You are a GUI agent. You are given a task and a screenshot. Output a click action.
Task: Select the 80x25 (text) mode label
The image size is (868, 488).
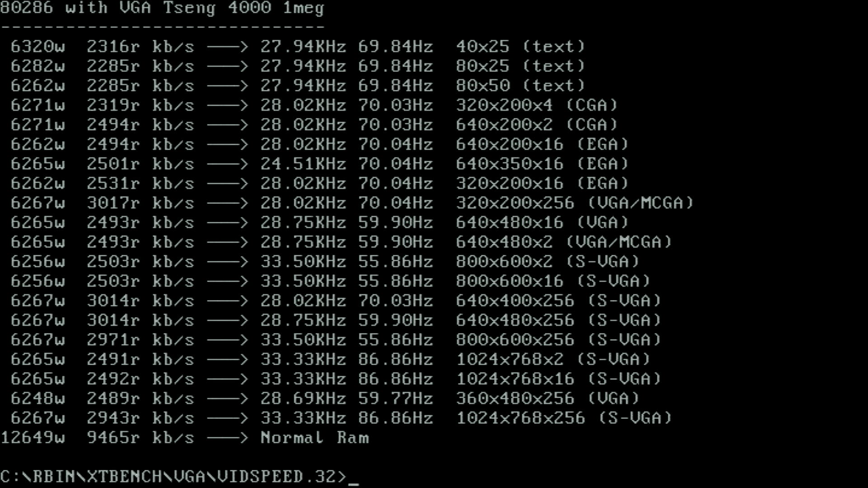(521, 66)
